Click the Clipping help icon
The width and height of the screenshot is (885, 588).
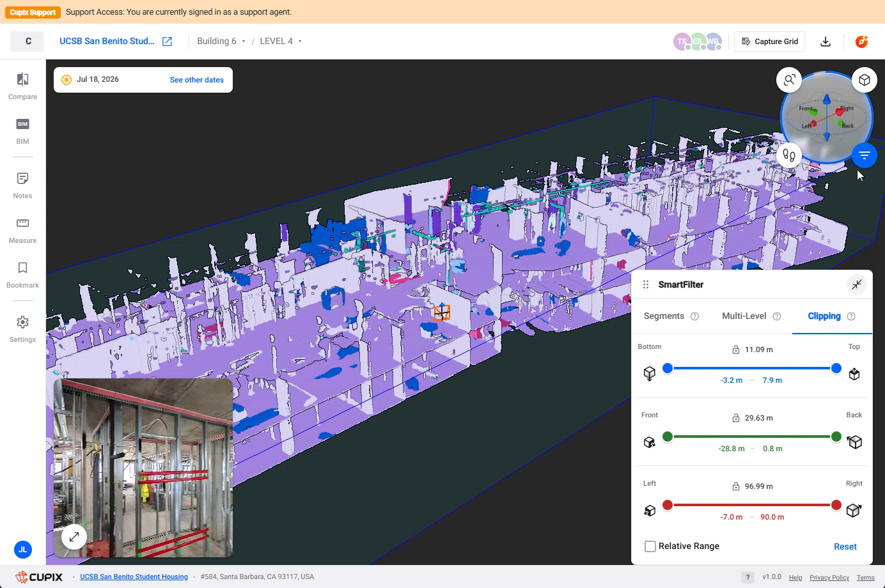(850, 316)
